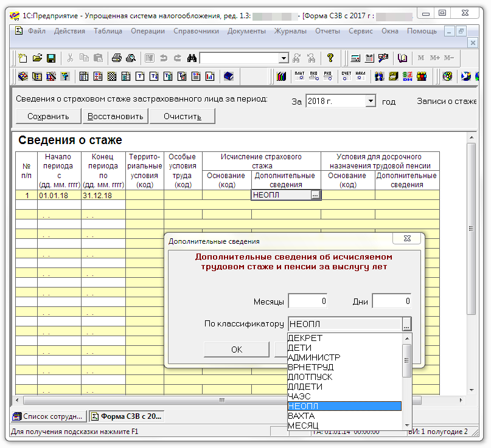Switch to Форма СЗВ с 20... tab

[127, 416]
